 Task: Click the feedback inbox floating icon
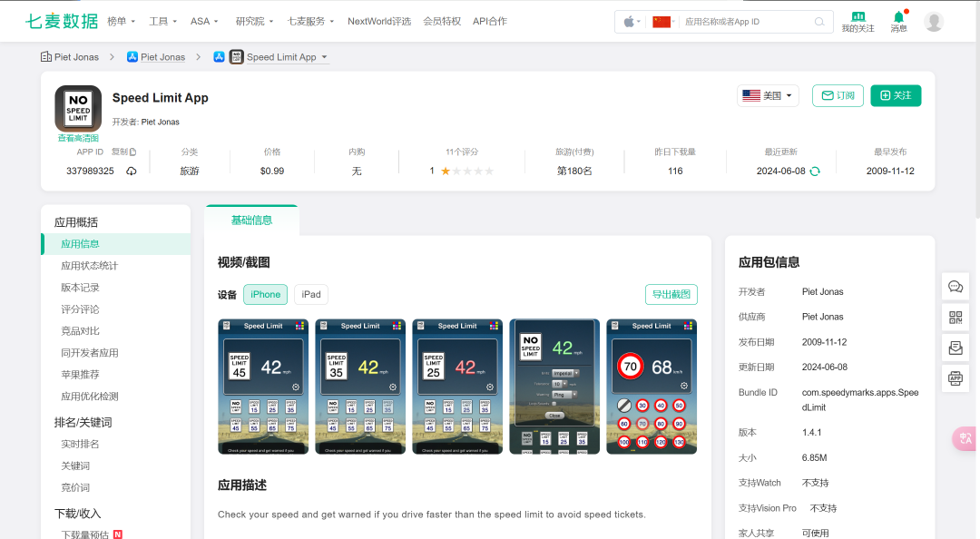(x=955, y=348)
